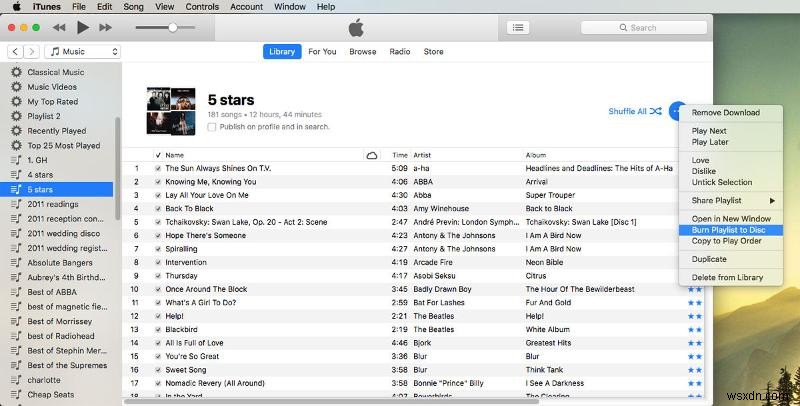
Task: Sort songs by the Artist column header
Action: point(422,155)
